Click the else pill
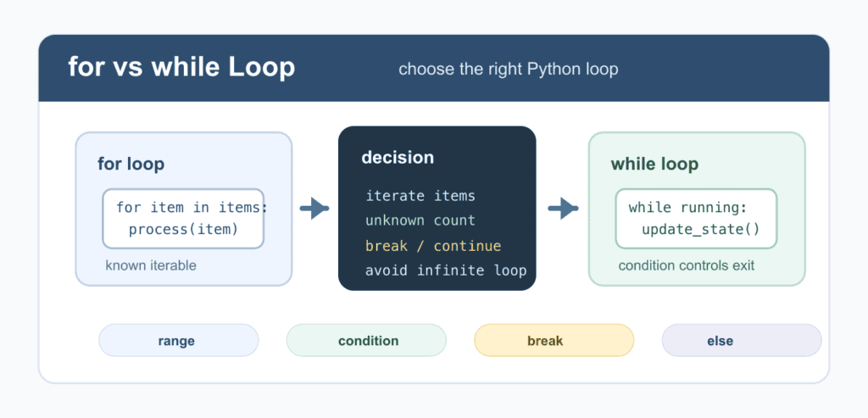 [x=742, y=341]
